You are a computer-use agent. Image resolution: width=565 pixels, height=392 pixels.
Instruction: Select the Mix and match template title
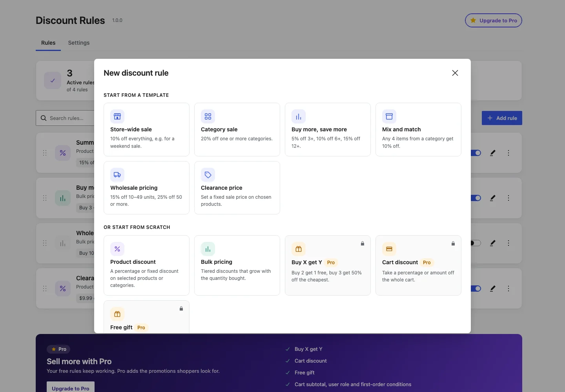click(401, 129)
